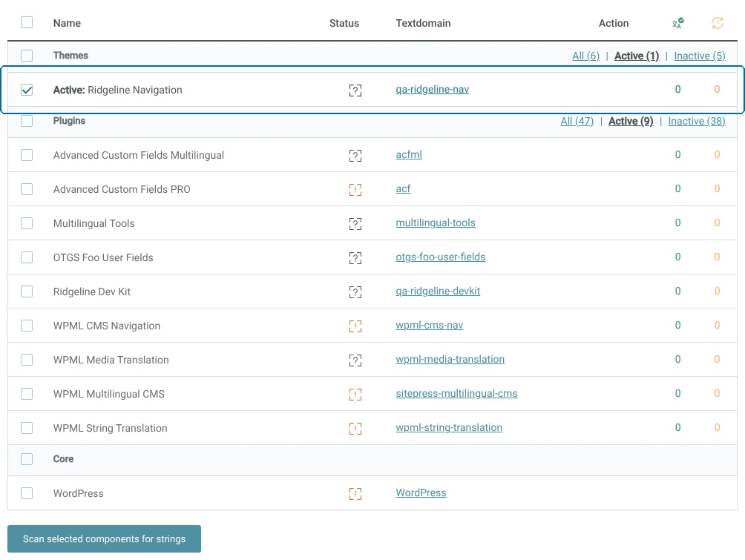
Task: Check the Themes group checkbox
Action: pyautogui.click(x=27, y=56)
